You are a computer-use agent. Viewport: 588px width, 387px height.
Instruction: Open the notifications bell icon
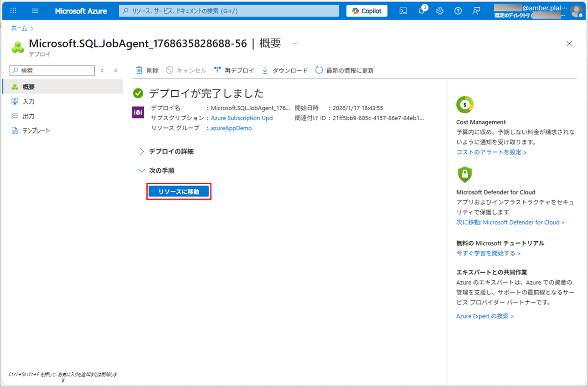(x=422, y=11)
